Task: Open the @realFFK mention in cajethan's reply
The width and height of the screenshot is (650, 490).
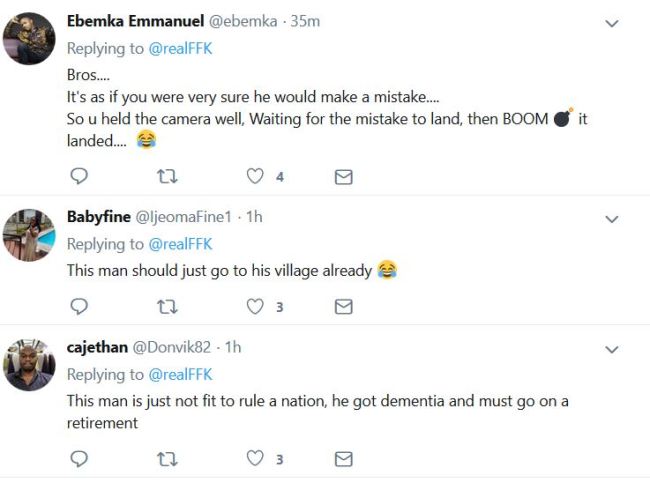Action: (x=180, y=374)
